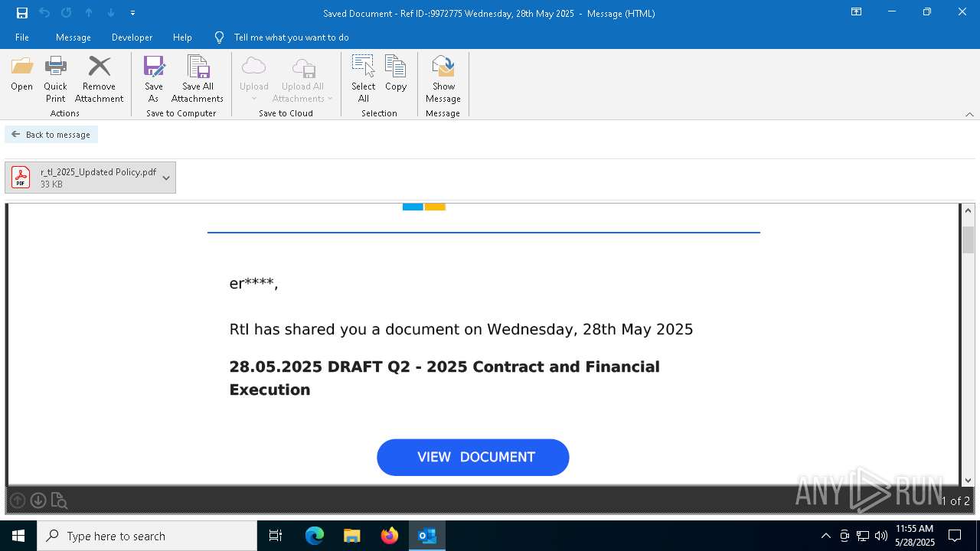Click Back to message
This screenshot has height=551, width=980.
tap(51, 135)
